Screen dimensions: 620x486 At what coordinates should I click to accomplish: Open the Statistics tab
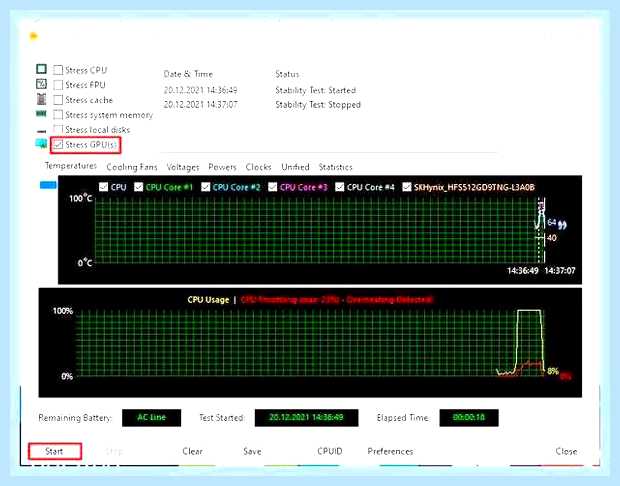(x=335, y=167)
